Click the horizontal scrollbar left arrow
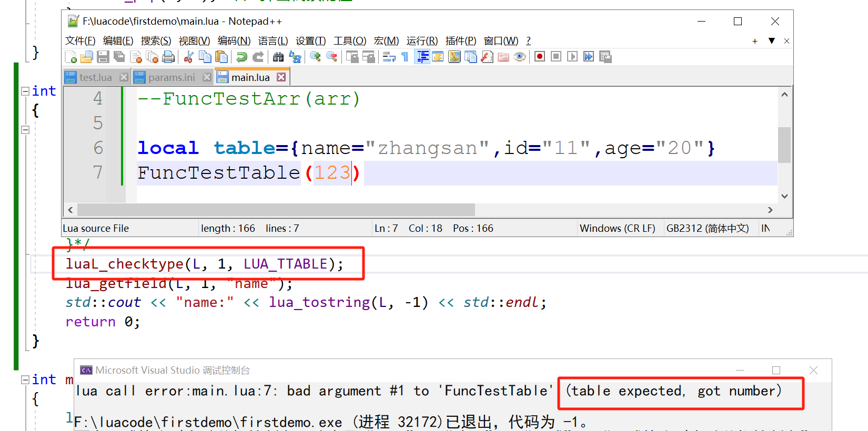The width and height of the screenshot is (868, 431). [70, 210]
